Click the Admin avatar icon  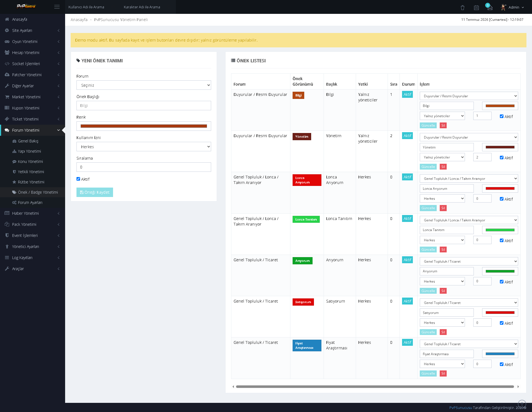click(x=503, y=7)
